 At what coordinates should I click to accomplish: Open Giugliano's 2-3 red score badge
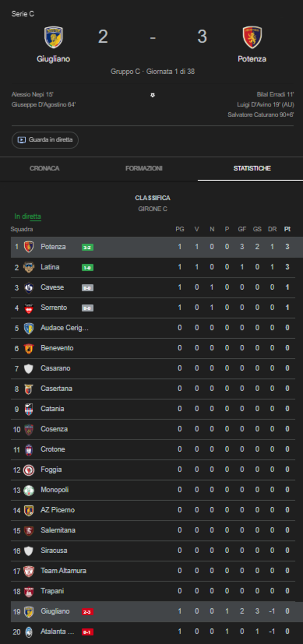click(87, 612)
